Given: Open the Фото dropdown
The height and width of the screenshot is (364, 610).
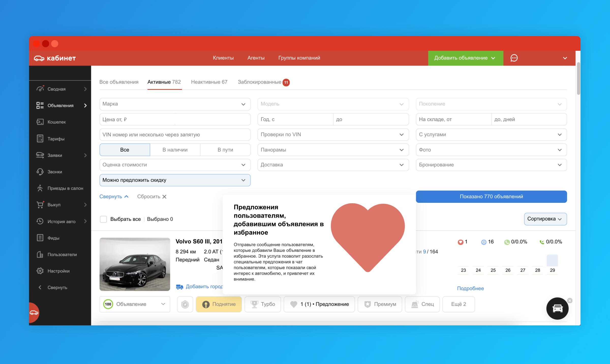Looking at the screenshot, I should coord(491,150).
